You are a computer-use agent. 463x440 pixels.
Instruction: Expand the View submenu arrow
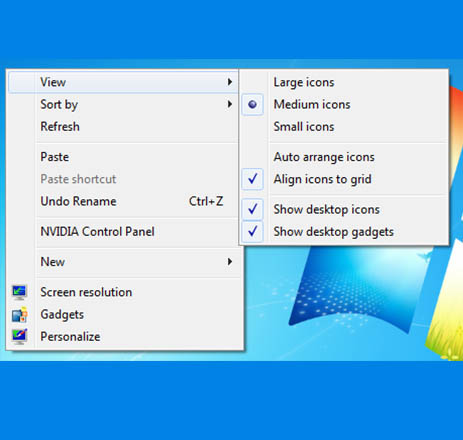tap(230, 82)
